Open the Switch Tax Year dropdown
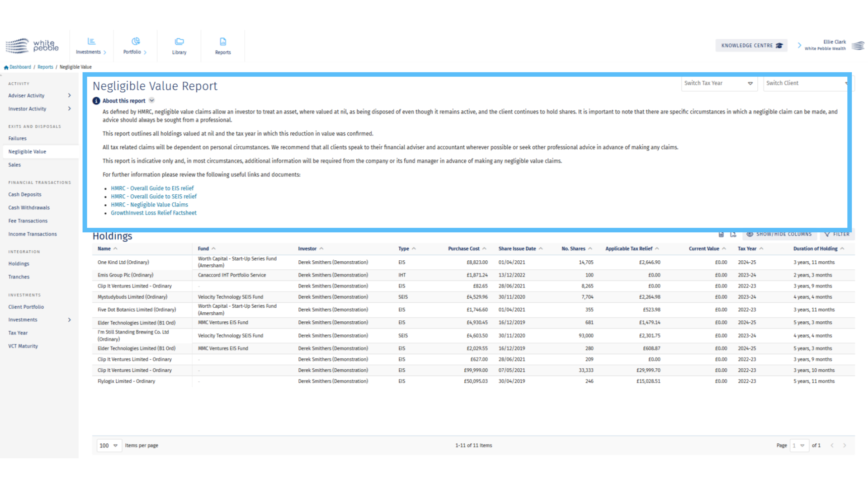 click(719, 83)
